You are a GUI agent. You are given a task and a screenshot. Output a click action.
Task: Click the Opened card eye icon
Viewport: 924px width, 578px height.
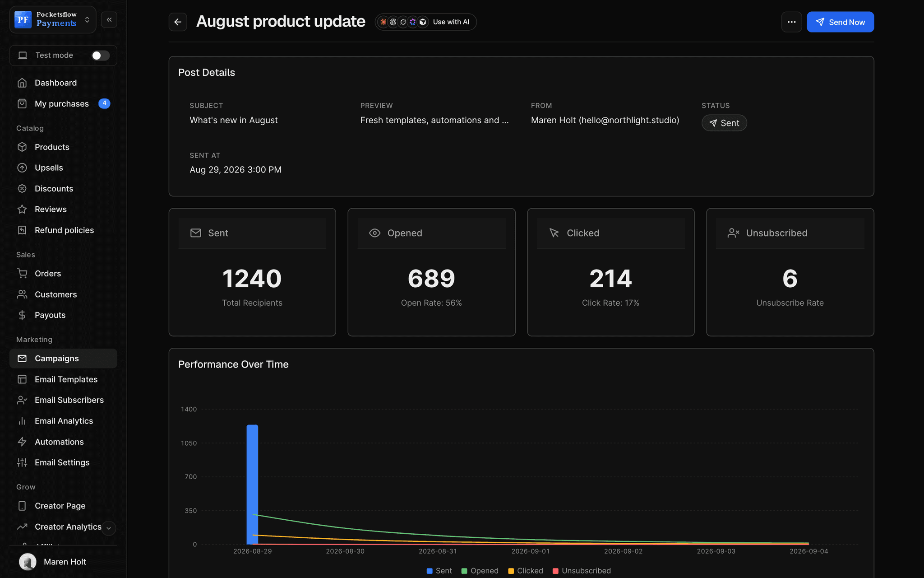[x=374, y=233]
